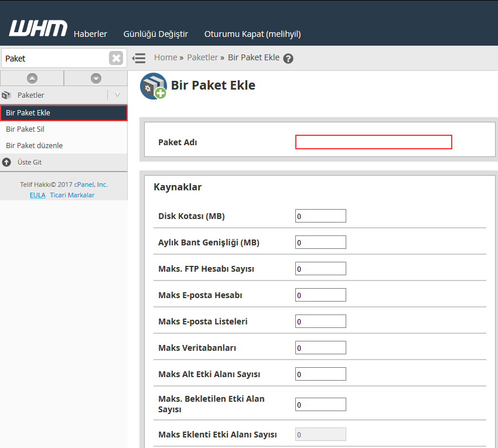Open the EULA link
498x448 pixels.
point(37,195)
